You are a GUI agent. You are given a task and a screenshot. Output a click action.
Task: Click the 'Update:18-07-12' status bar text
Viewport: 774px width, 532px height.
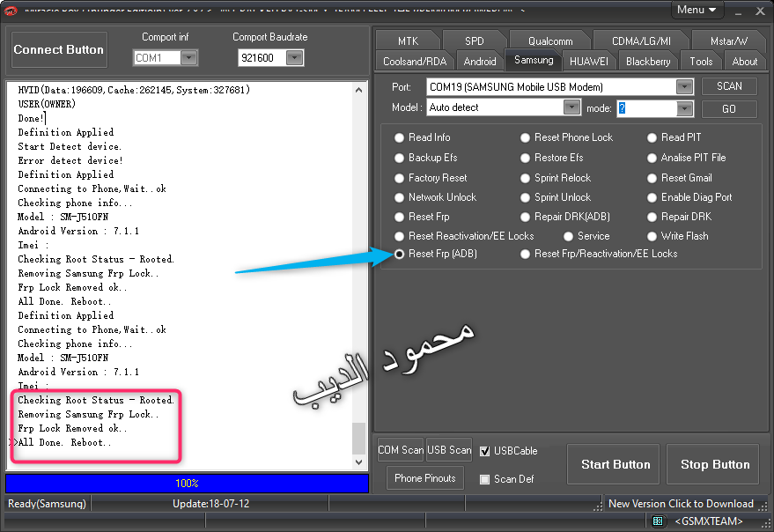click(210, 504)
